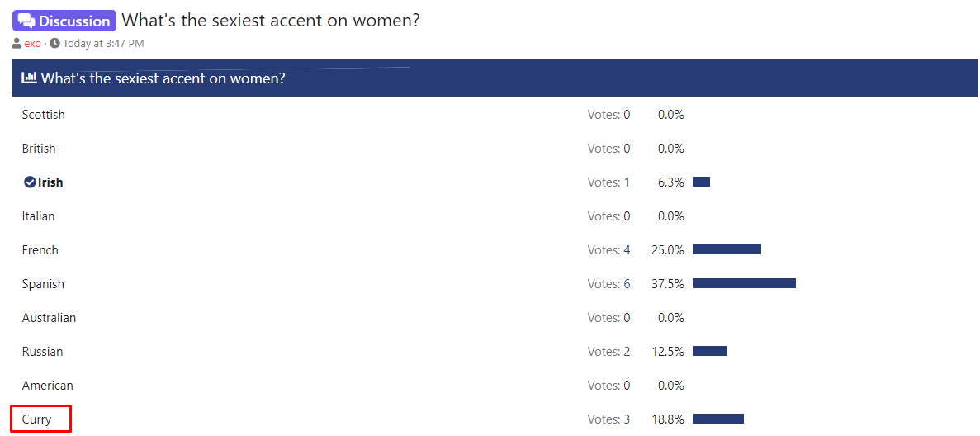Click the bar chart icon in poll header
The width and height of the screenshot is (980, 436).
(x=29, y=78)
